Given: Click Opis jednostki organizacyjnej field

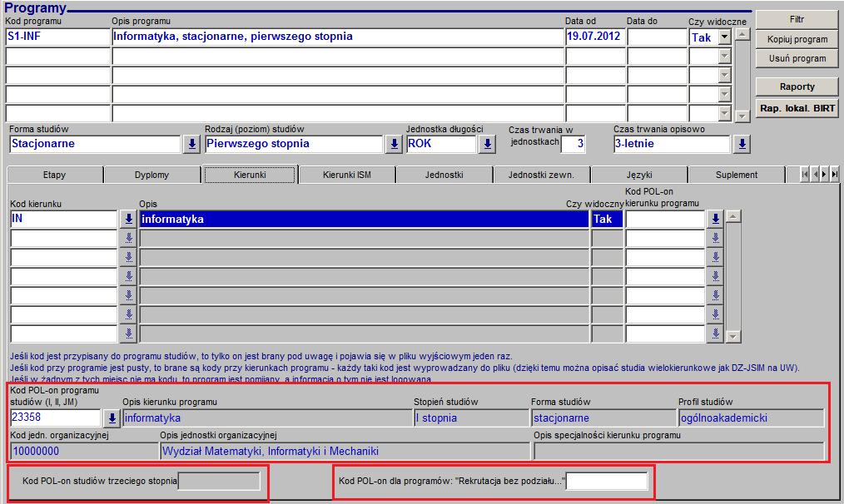Looking at the screenshot, I should (345, 452).
